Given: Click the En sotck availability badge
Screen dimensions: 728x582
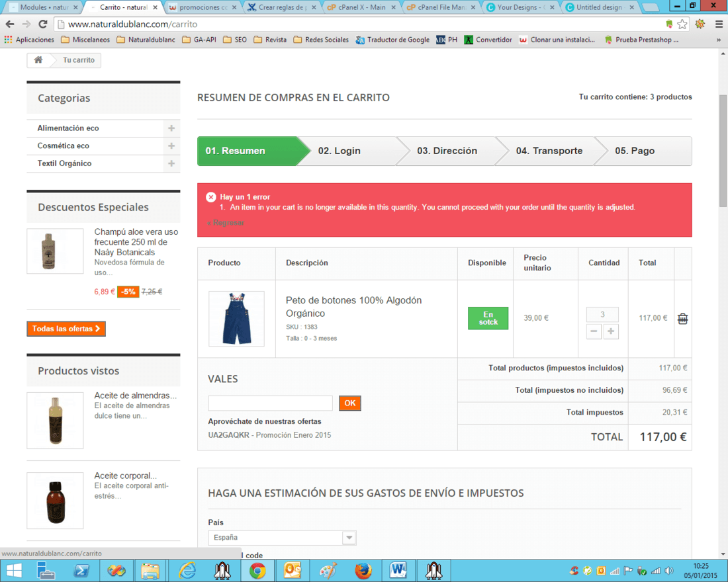Looking at the screenshot, I should 488,318.
